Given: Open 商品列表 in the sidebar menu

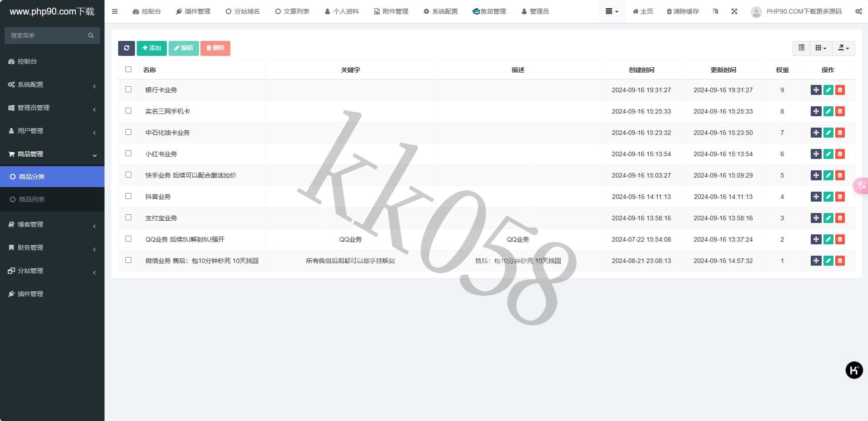Looking at the screenshot, I should pyautogui.click(x=32, y=199).
